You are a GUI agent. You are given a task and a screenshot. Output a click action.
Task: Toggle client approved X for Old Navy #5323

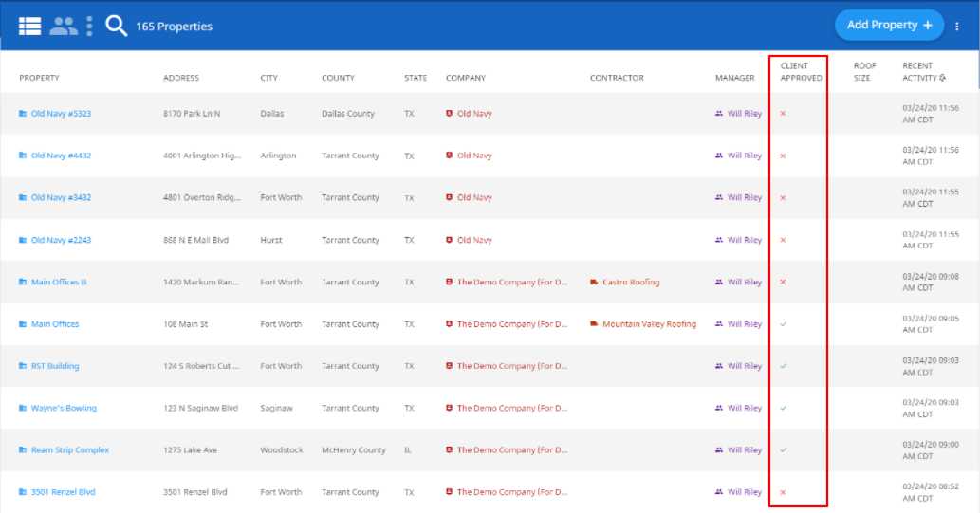pos(783,114)
